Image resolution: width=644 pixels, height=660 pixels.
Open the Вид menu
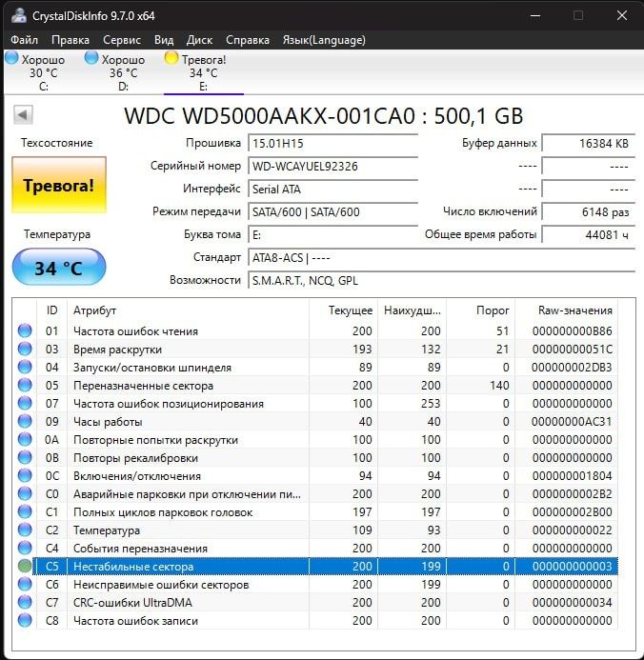(x=164, y=40)
